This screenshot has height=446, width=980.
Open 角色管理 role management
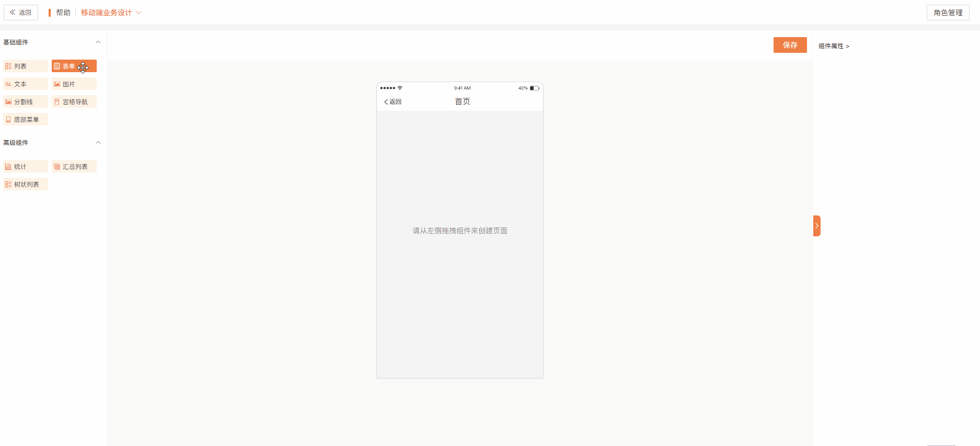(x=948, y=13)
